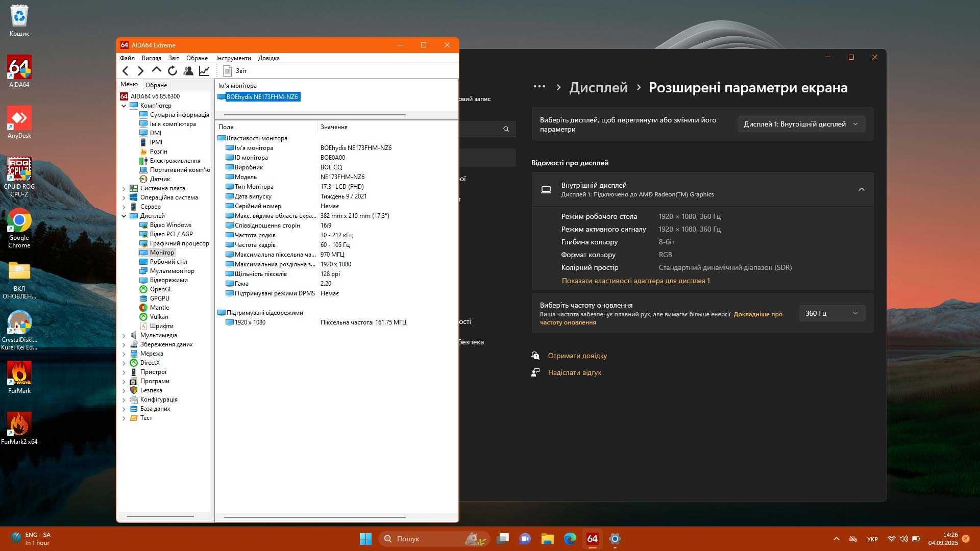
Task: Select the ВКЛ ОНОВЛЕН folder on desktop
Action: pos(19,279)
